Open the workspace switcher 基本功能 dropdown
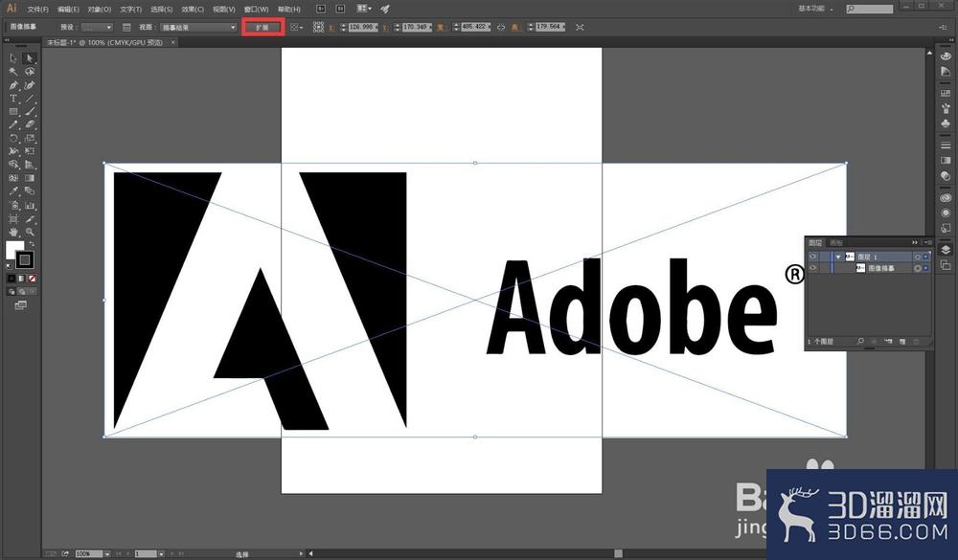Image resolution: width=958 pixels, height=560 pixels. pos(815,9)
